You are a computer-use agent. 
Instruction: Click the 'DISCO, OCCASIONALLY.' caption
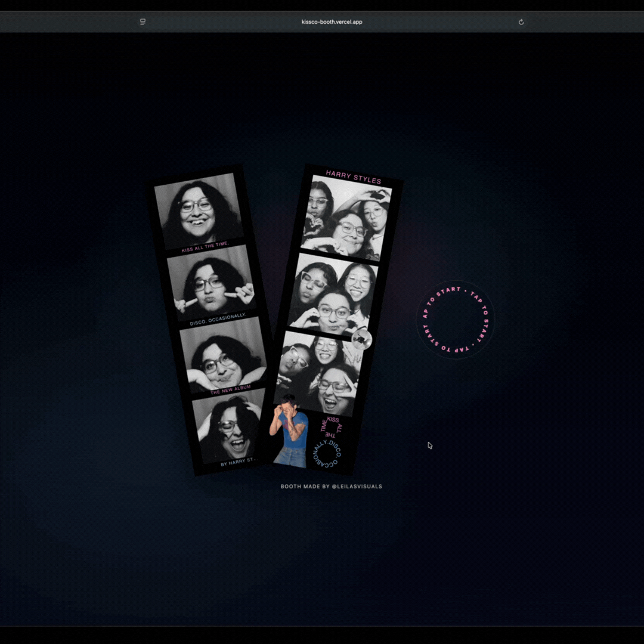[x=218, y=319]
